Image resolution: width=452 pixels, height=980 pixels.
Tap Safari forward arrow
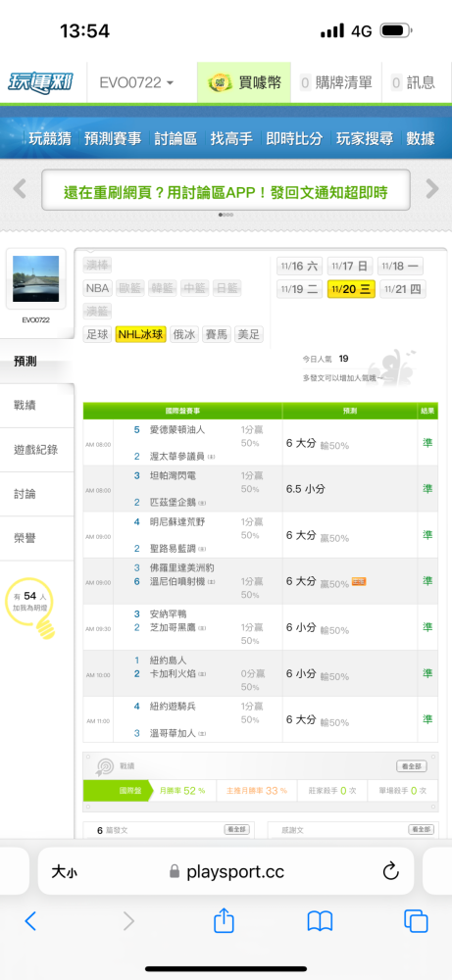pyautogui.click(x=128, y=920)
